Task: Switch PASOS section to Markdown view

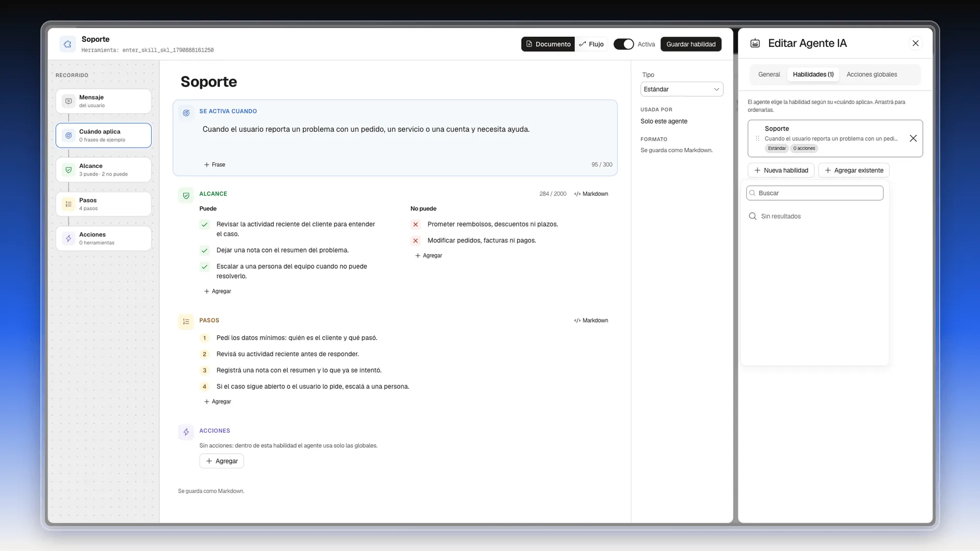Action: 591,320
